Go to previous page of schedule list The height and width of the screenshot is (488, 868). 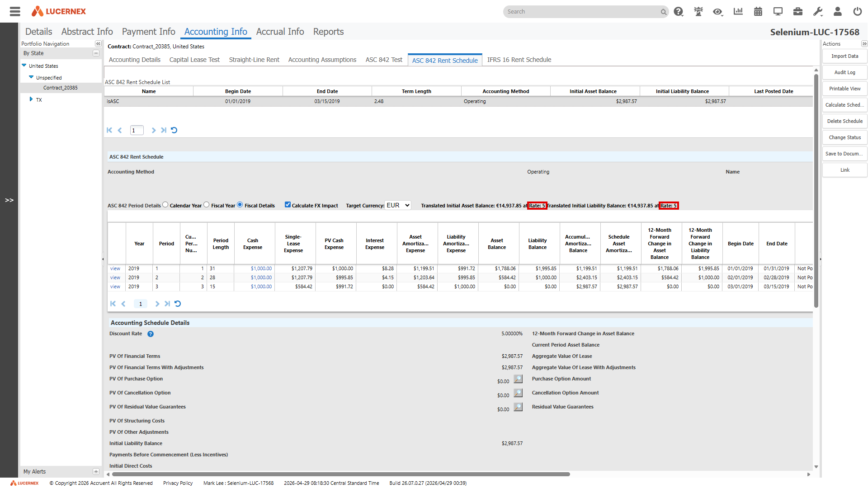[120, 130]
